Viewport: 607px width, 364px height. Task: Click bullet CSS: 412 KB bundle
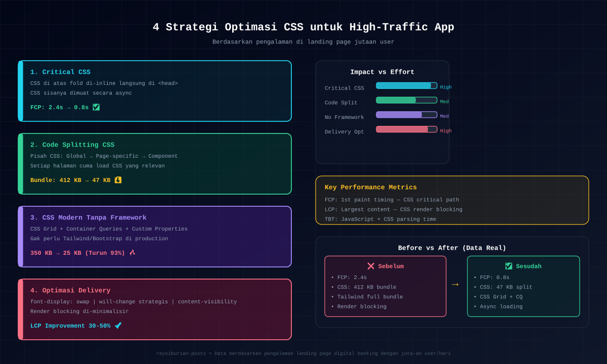point(364,287)
